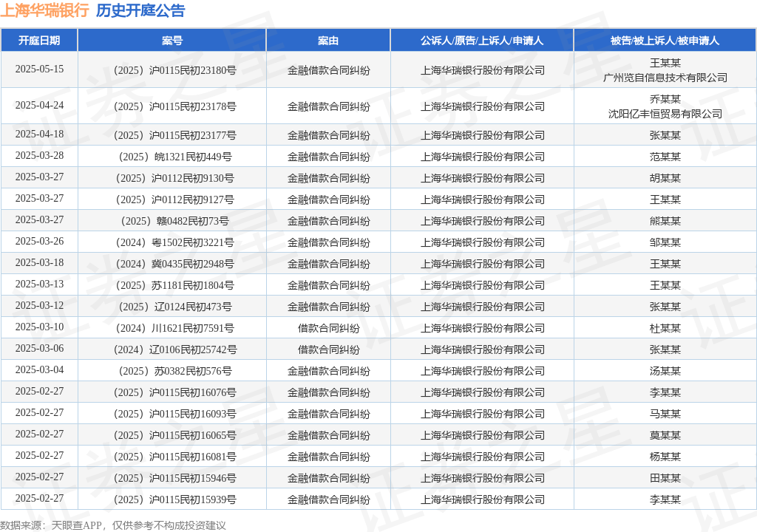Click defendant 杜某某
Viewport: 757px width, 532px height.
pos(665,328)
